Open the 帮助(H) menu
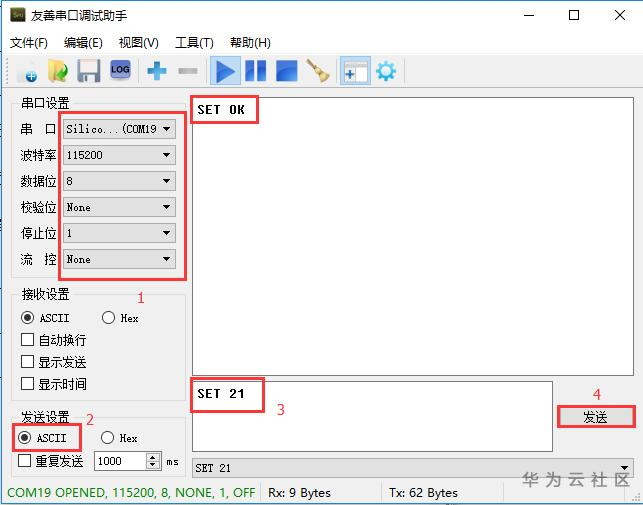 click(250, 43)
